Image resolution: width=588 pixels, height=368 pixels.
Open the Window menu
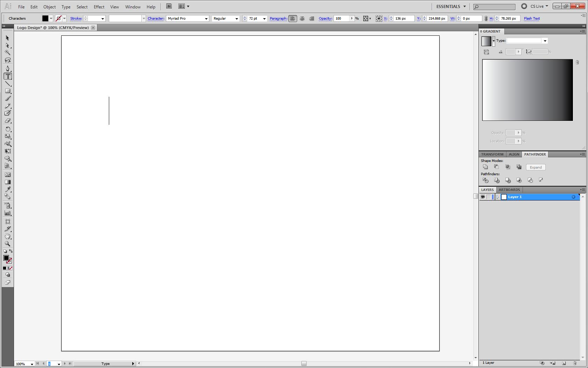pos(133,7)
